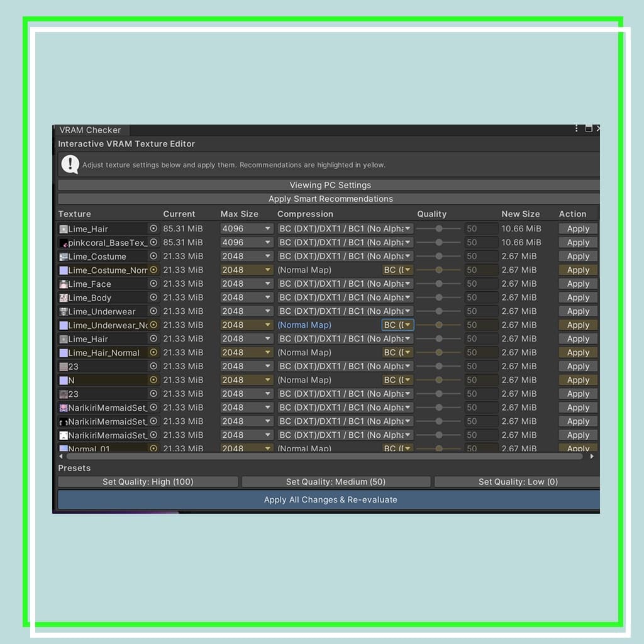Click the Normal_01 texture thumbnail icon
This screenshot has width=644, height=644.
(64, 448)
